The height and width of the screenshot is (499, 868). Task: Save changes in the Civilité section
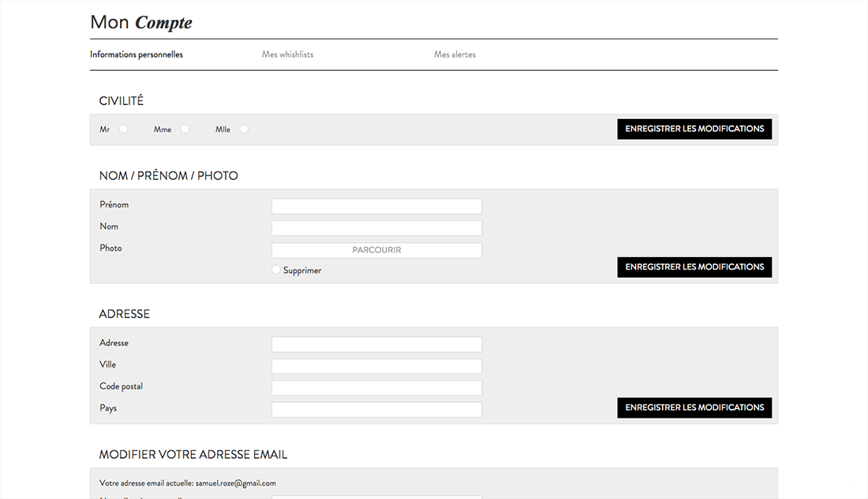694,129
